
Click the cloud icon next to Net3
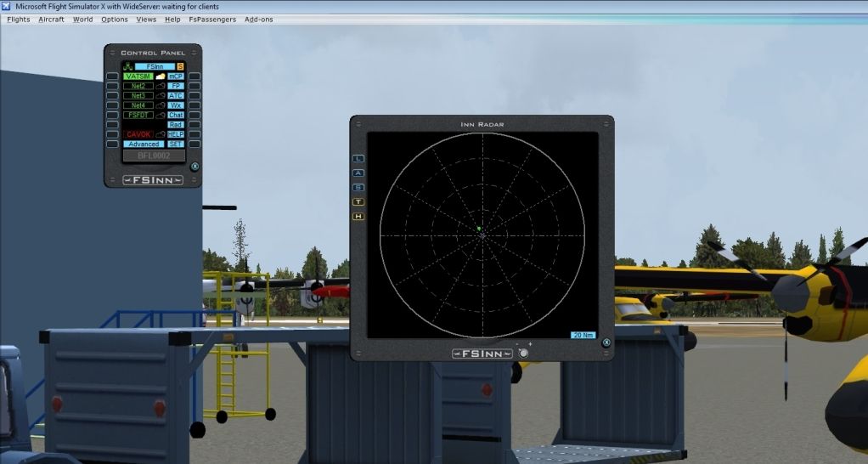(161, 95)
